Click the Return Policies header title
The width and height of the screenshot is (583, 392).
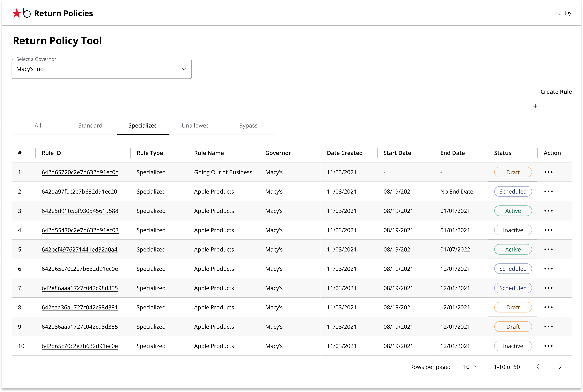pyautogui.click(x=63, y=13)
